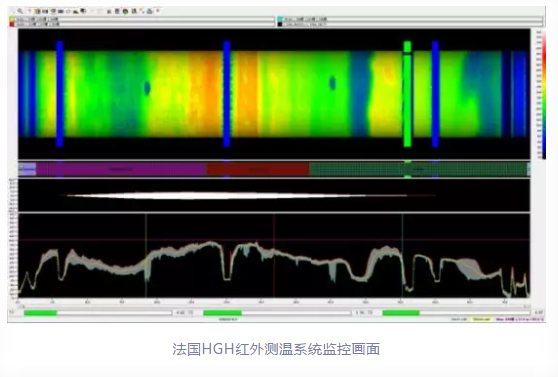Click the black legend color square
Screen dimensions: 558x377
(280, 24)
